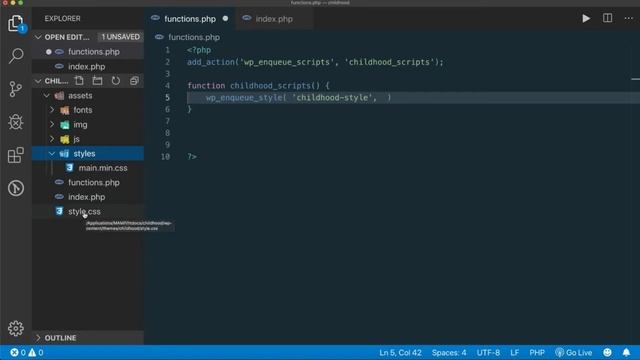Split the editor to the right

coord(607,18)
